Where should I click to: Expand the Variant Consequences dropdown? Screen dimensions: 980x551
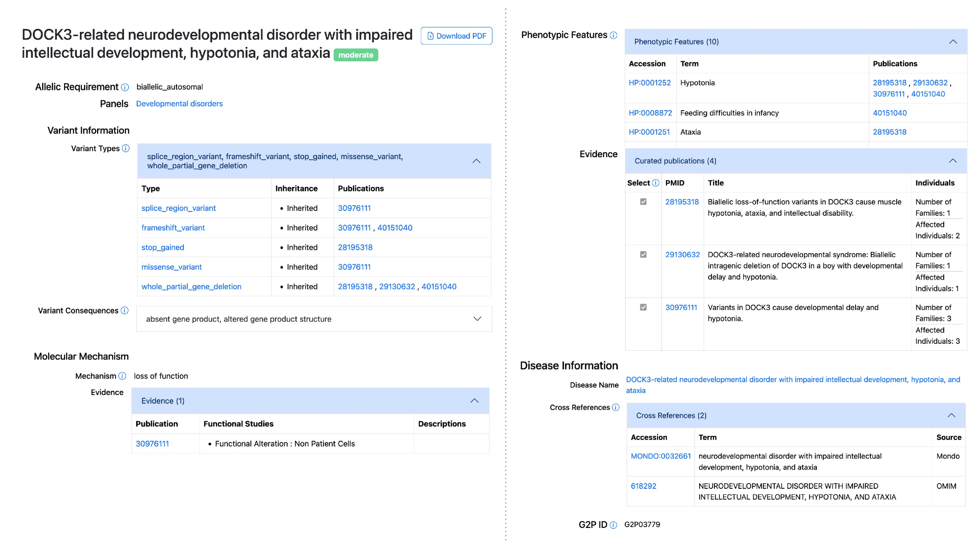477,319
